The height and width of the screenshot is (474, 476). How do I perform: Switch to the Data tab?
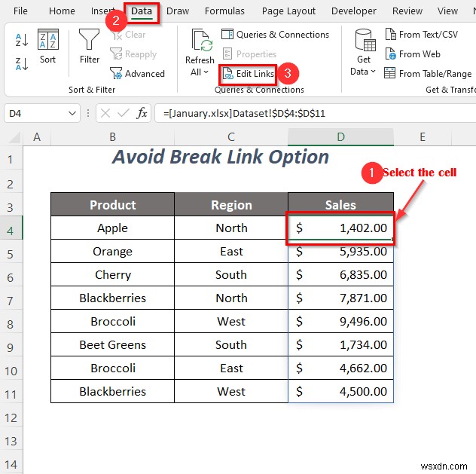click(142, 11)
